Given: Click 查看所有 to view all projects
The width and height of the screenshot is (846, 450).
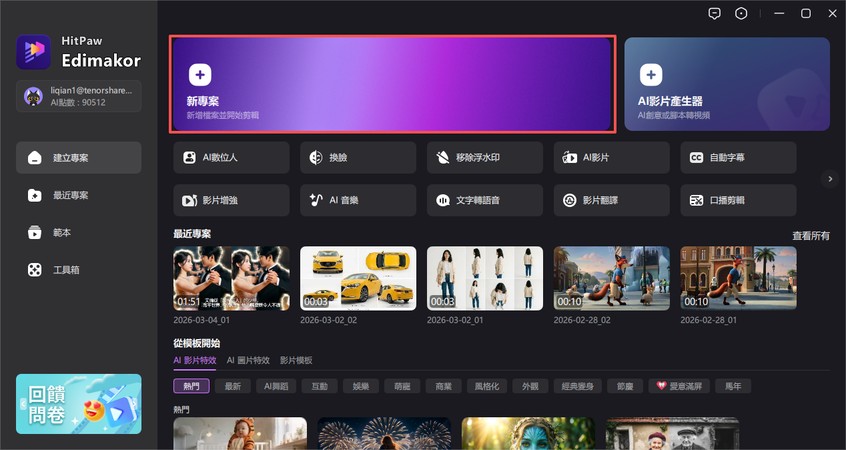Looking at the screenshot, I should coord(811,236).
